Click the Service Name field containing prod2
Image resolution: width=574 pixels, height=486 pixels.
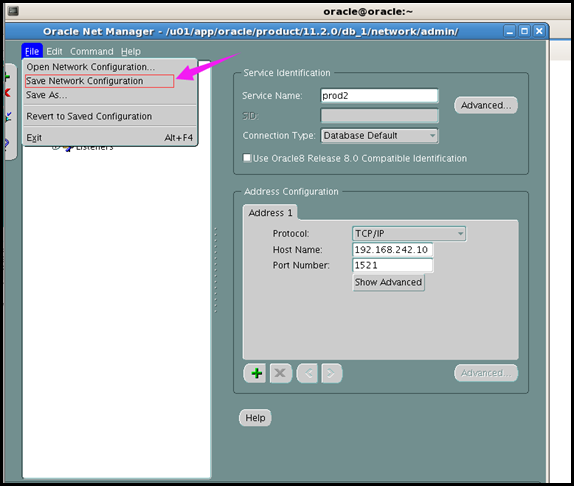[379, 96]
